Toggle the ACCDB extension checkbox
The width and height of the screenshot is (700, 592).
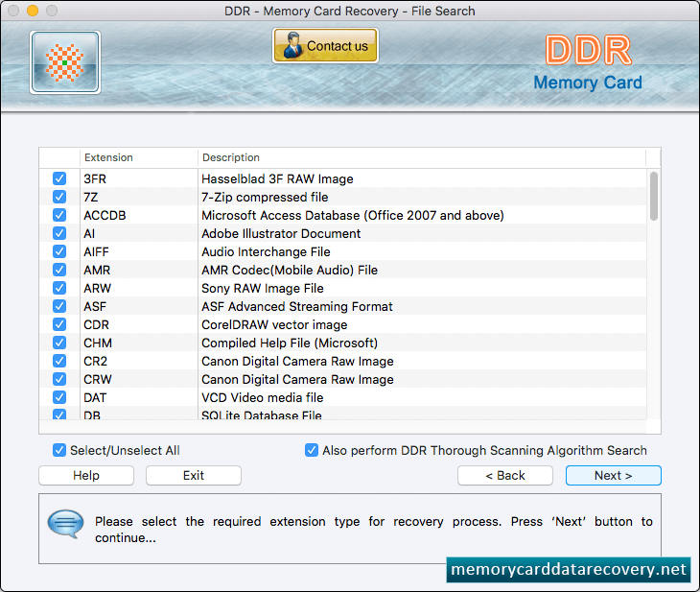click(59, 215)
